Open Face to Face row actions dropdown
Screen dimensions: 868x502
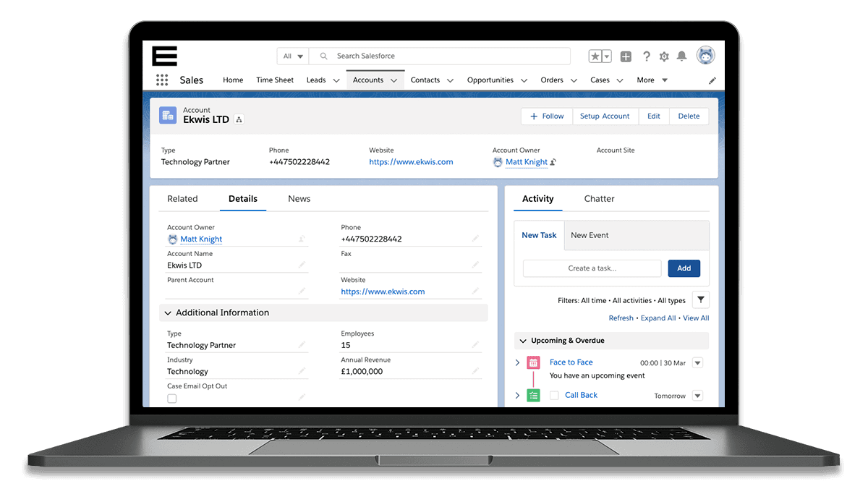(x=697, y=363)
